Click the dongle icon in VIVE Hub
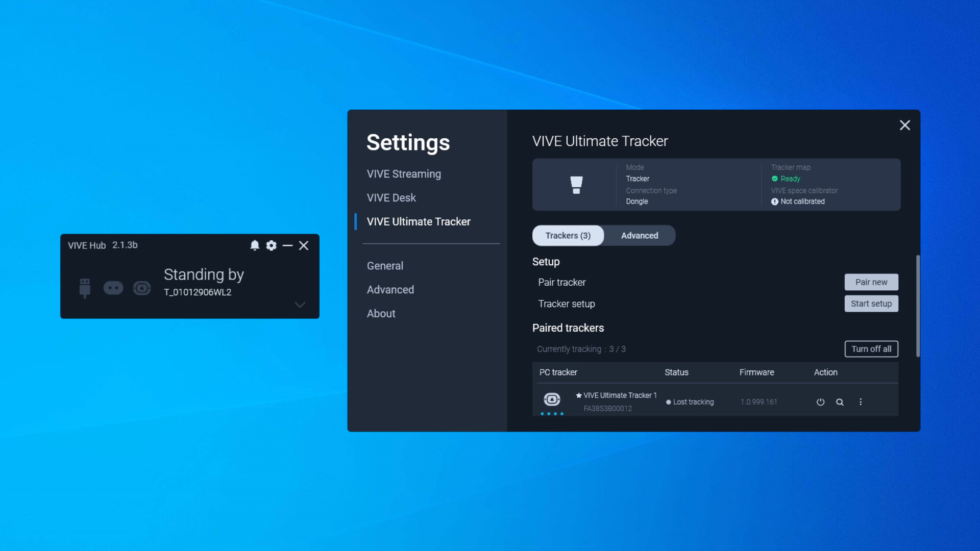 coord(85,288)
